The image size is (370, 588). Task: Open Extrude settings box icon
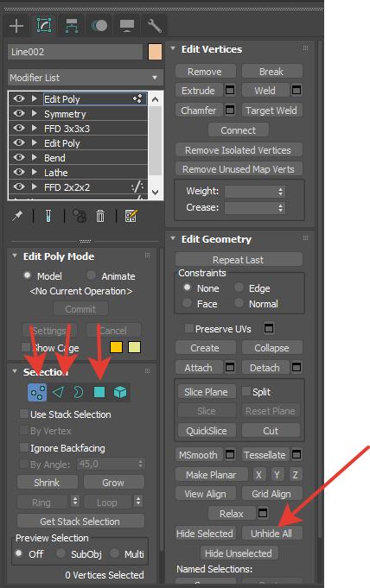[x=230, y=90]
